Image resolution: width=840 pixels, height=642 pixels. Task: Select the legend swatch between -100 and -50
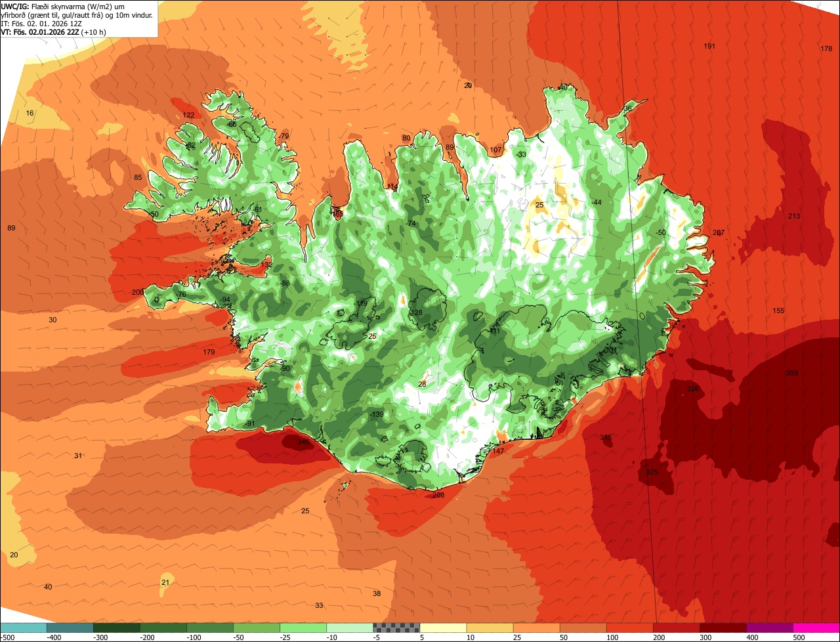[x=209, y=628]
